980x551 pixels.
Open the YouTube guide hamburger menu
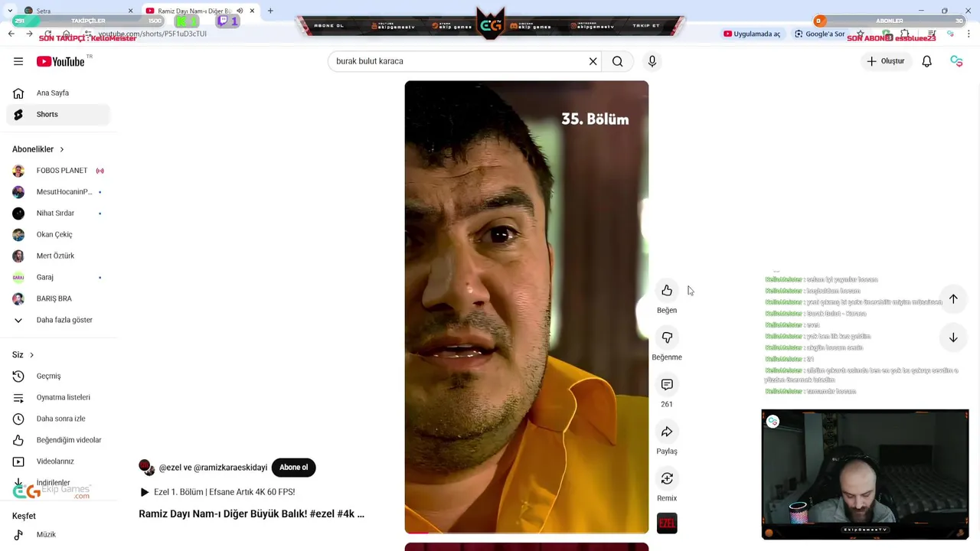[x=18, y=61]
